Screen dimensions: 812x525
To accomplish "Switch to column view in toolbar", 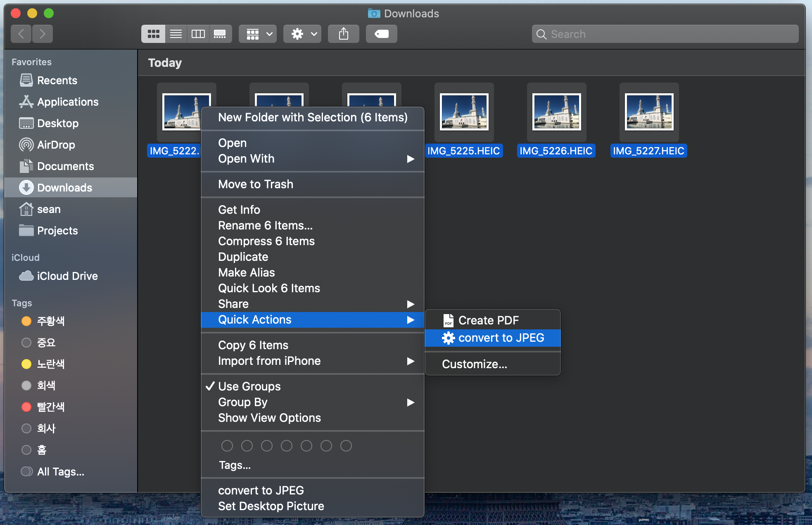I will point(198,34).
